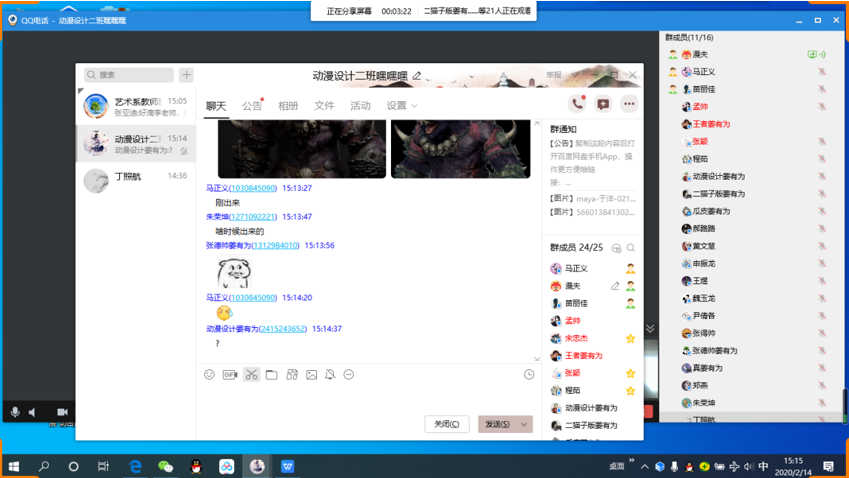Collapse the call panel double chevron
849x478 pixels.
tap(650, 329)
